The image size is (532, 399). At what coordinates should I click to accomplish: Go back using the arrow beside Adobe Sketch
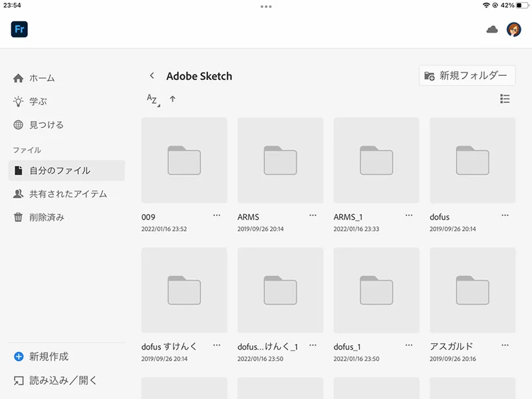click(152, 76)
